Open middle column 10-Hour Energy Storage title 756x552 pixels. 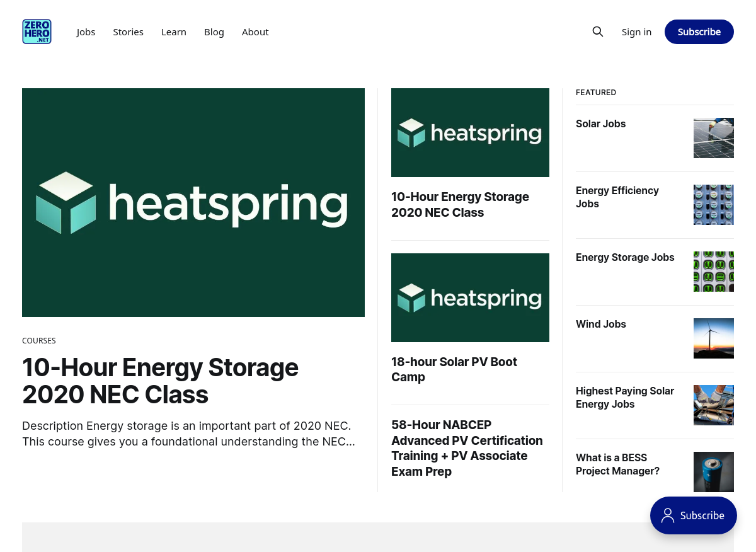[460, 205]
